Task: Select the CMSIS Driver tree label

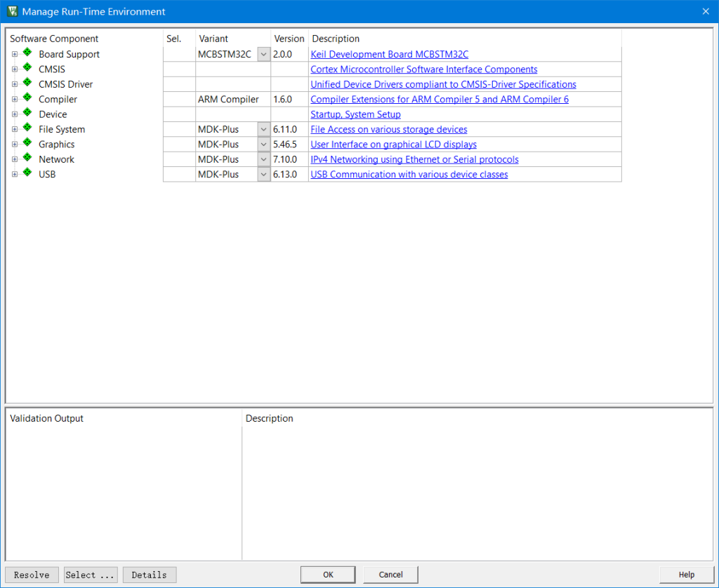Action: click(65, 84)
